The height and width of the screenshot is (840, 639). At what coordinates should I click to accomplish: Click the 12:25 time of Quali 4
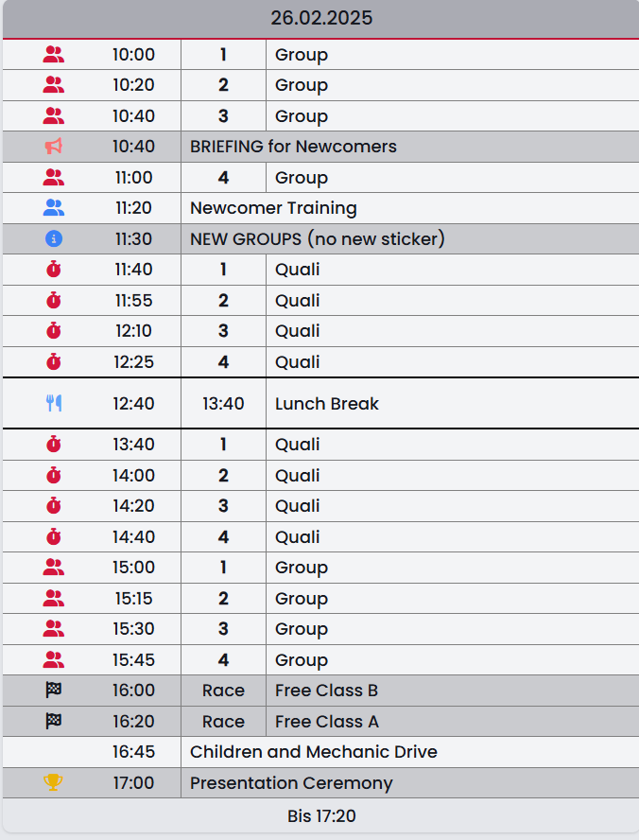pyautogui.click(x=133, y=362)
